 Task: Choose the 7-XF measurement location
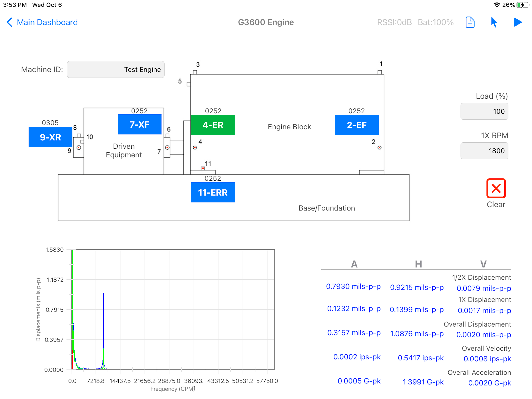139,124
